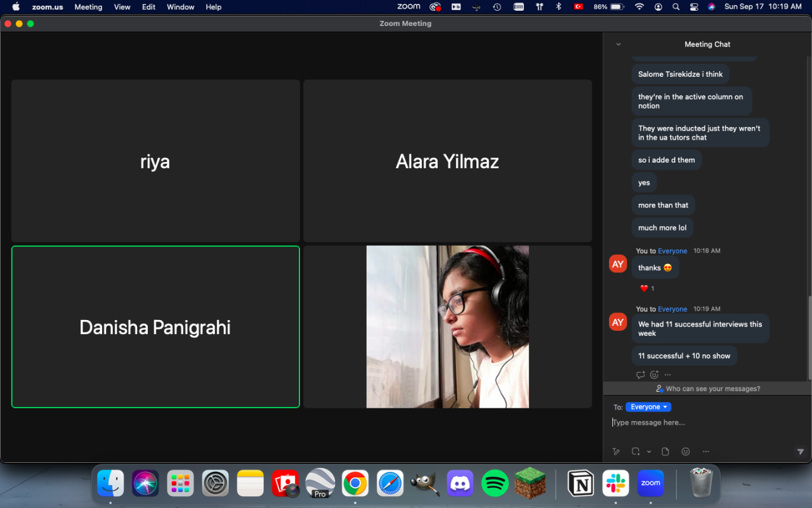Collapse Meeting Chat panel with chevron
Viewport: 812px width, 508px height.
[x=619, y=44]
